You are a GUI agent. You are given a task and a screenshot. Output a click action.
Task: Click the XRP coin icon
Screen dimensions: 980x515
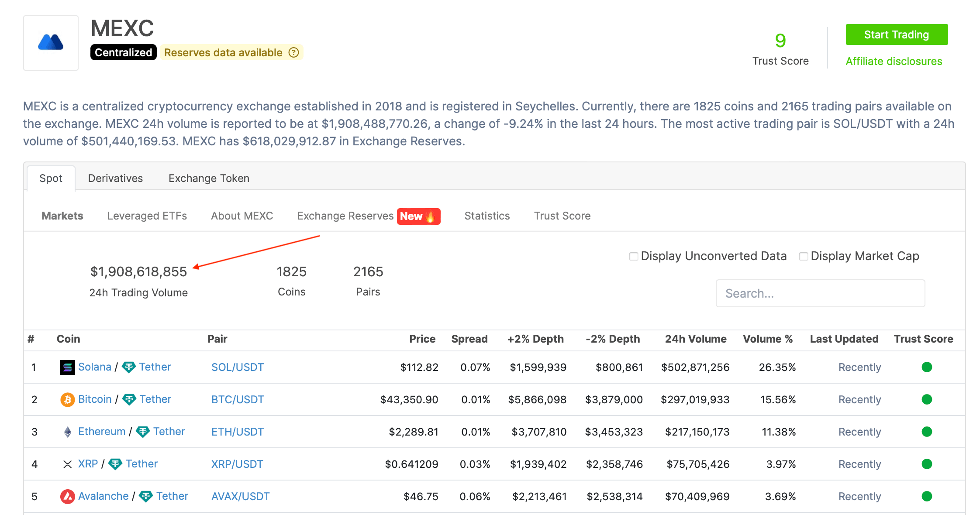click(x=67, y=464)
